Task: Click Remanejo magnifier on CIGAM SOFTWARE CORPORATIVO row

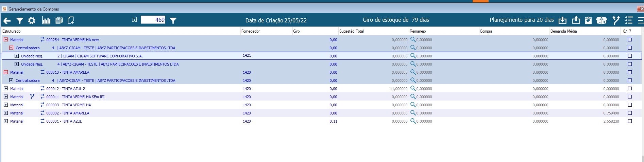Action: pyautogui.click(x=413, y=56)
